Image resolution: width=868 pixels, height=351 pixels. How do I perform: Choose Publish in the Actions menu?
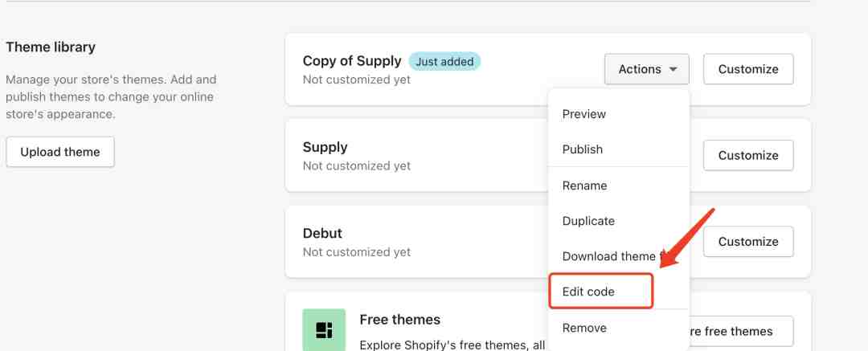point(583,149)
